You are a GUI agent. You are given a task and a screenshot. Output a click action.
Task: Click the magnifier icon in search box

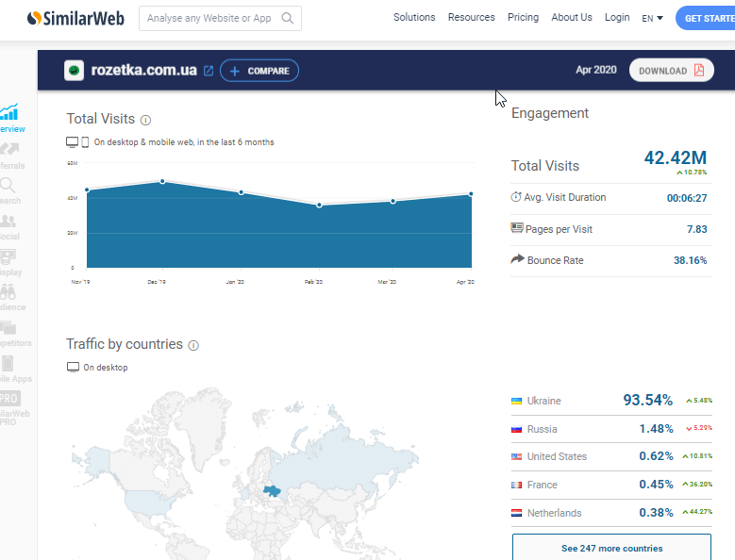pyautogui.click(x=289, y=18)
